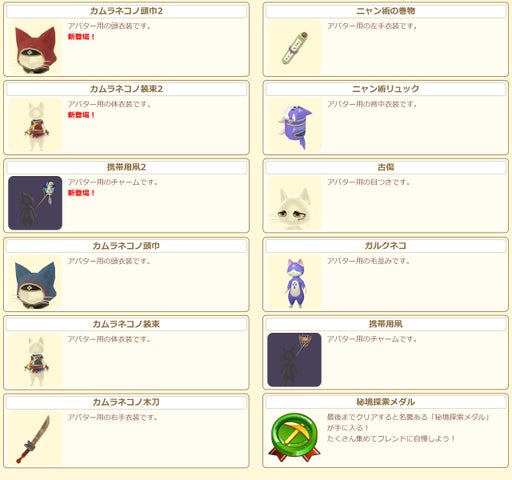Viewport: 512px width, 480px height.
Task: Select the ニャン術リュック heading
Action: point(386,89)
